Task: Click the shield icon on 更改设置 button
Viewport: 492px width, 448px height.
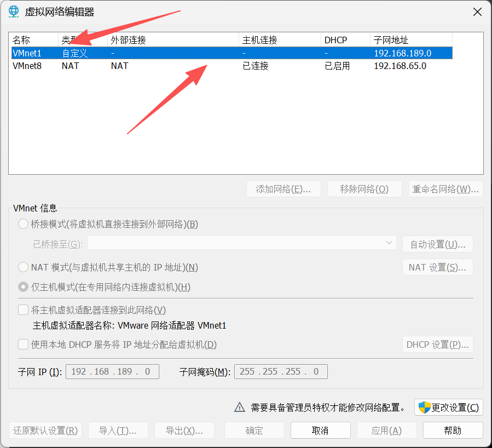Action: tap(425, 407)
